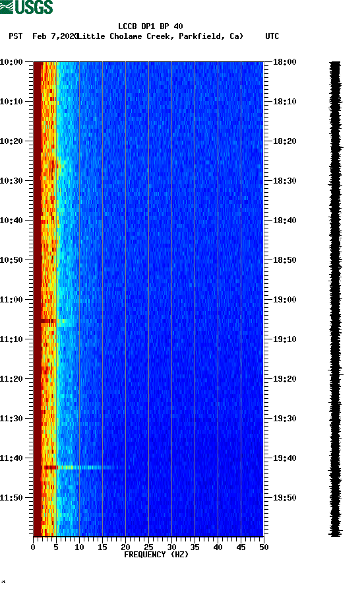Click the 45 Hz frequency tick label

tap(241, 547)
